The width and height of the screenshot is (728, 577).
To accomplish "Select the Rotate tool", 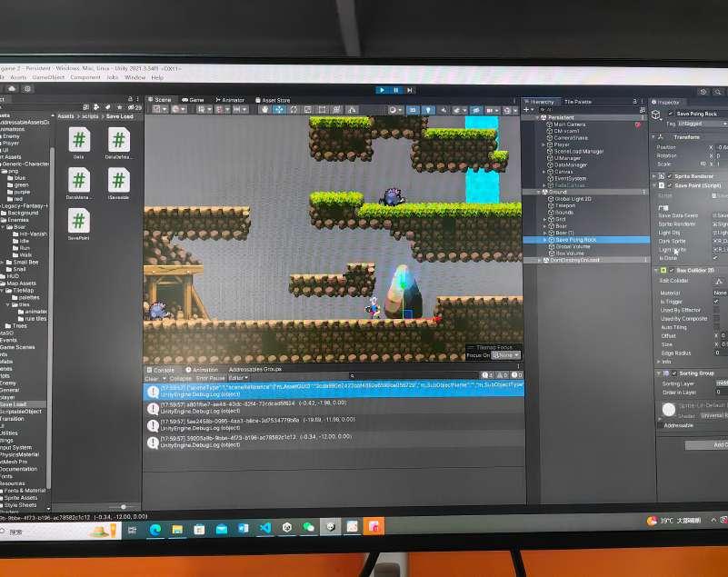I will [x=294, y=110].
